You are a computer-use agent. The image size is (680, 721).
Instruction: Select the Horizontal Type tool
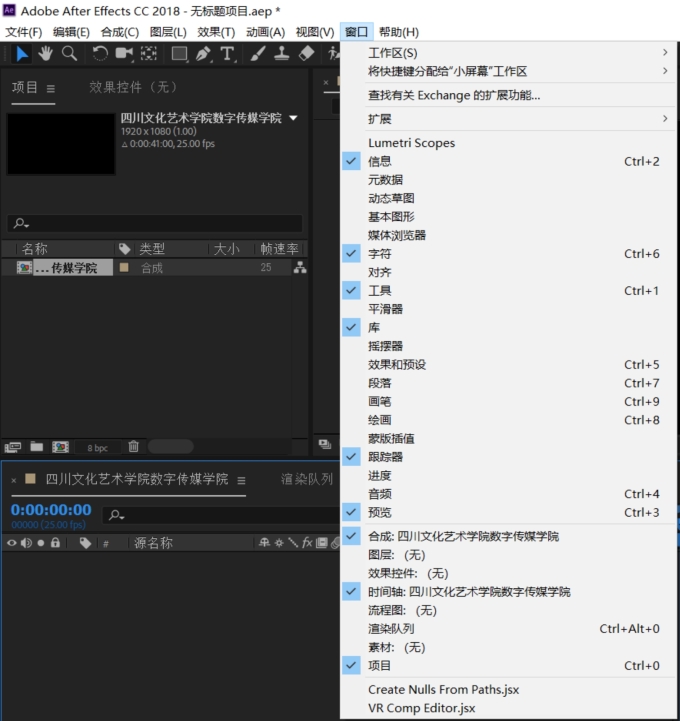[x=228, y=54]
